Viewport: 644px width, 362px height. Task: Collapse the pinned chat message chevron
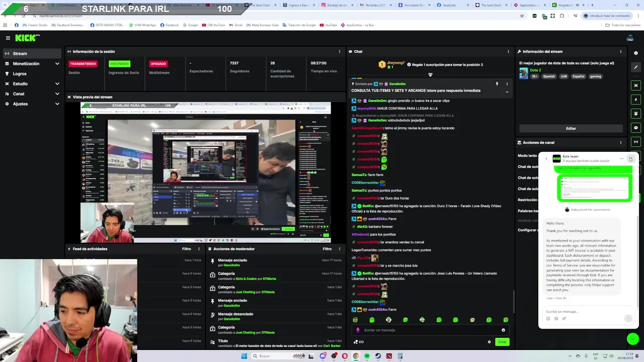pos(507,92)
